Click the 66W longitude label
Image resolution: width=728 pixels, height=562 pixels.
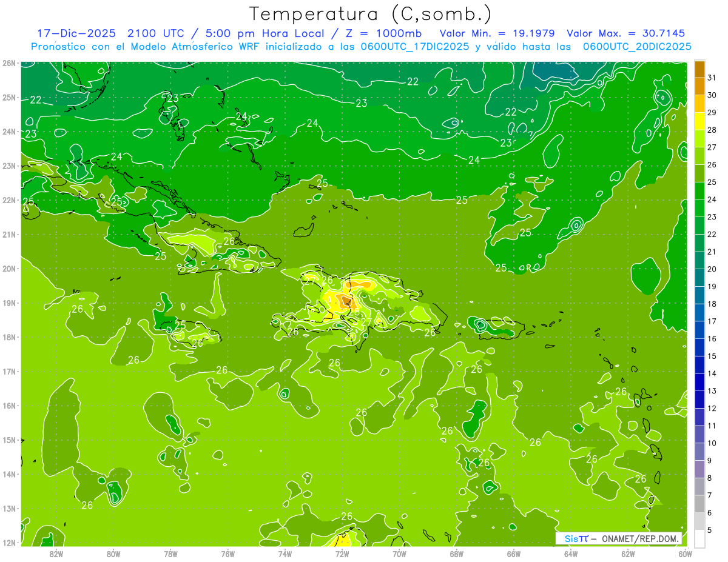(514, 554)
